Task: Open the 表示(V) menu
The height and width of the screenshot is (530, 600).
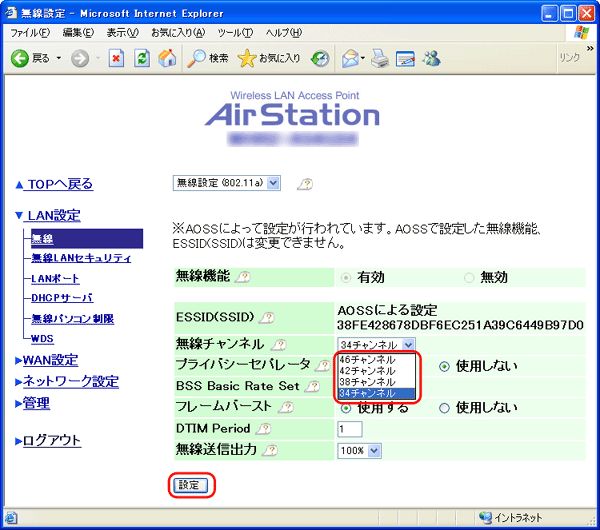Action: (x=122, y=33)
